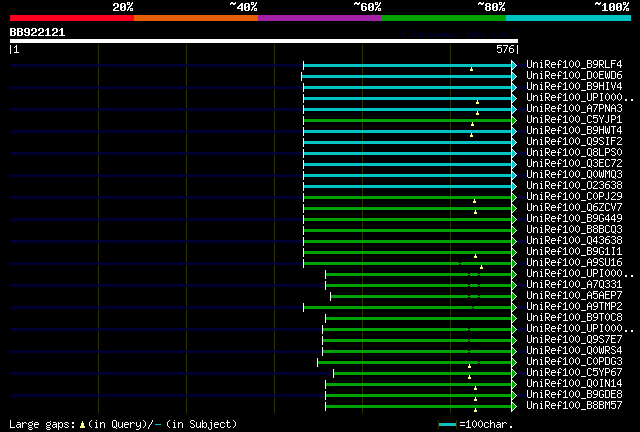Open hit UniRef100_B9HWT4 label
Image resolution: width=640 pixels, height=432 pixels.
coord(574,131)
